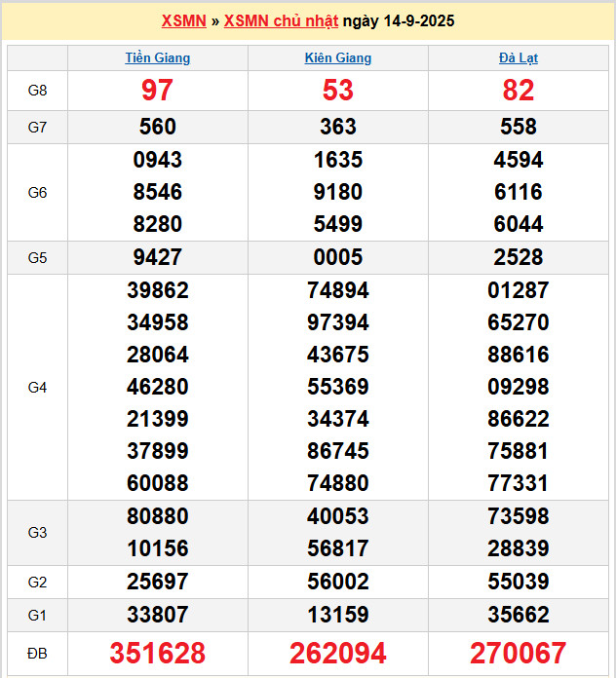Select G2 number 56002 for Kiên Giang
616x678 pixels.
pos(338,583)
